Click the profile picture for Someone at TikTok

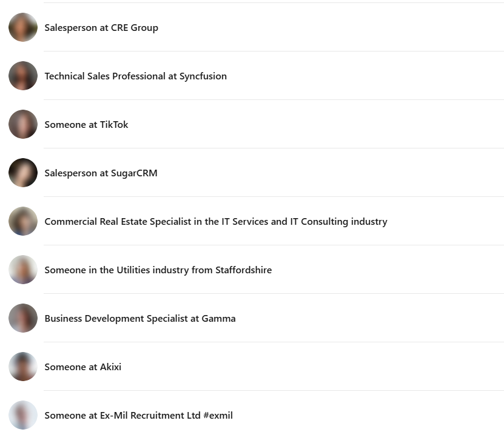pos(23,124)
